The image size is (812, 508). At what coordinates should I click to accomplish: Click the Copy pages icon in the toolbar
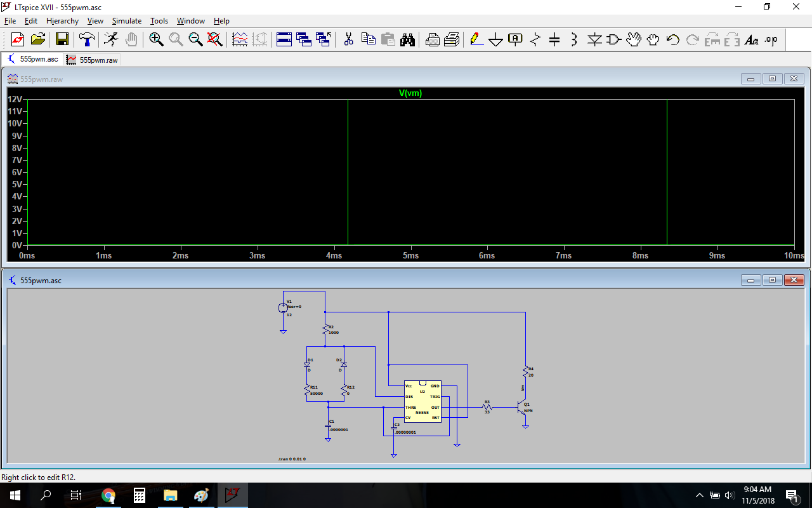click(368, 39)
